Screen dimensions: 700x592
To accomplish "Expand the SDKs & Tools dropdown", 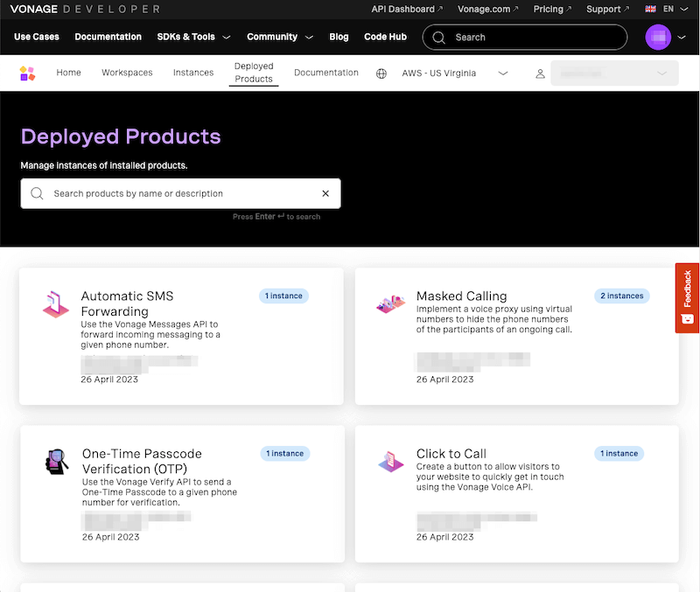I will click(x=193, y=37).
